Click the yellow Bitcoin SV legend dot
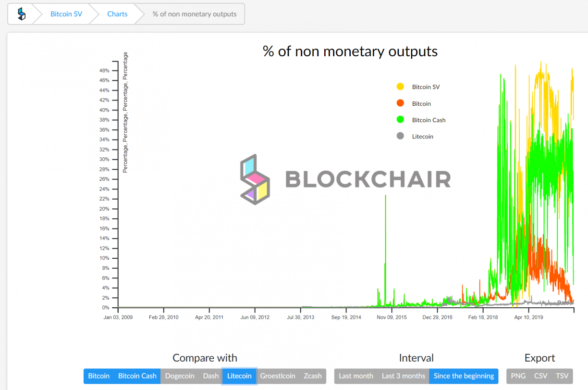This screenshot has height=390, width=588. (400, 87)
